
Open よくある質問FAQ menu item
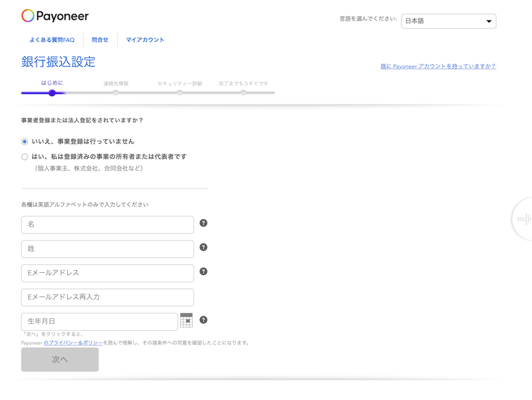coord(52,40)
